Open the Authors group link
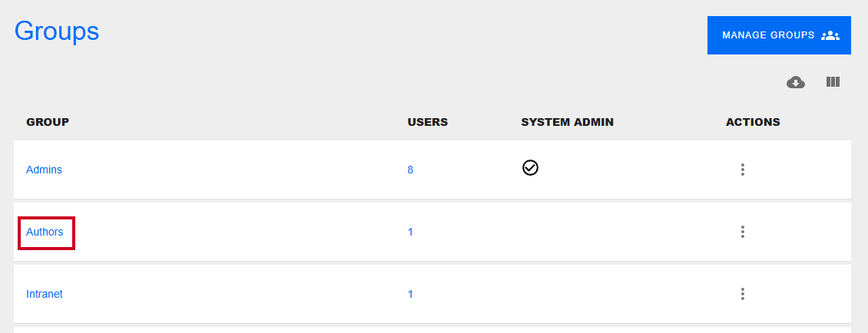The height and width of the screenshot is (333, 868). [x=45, y=232]
